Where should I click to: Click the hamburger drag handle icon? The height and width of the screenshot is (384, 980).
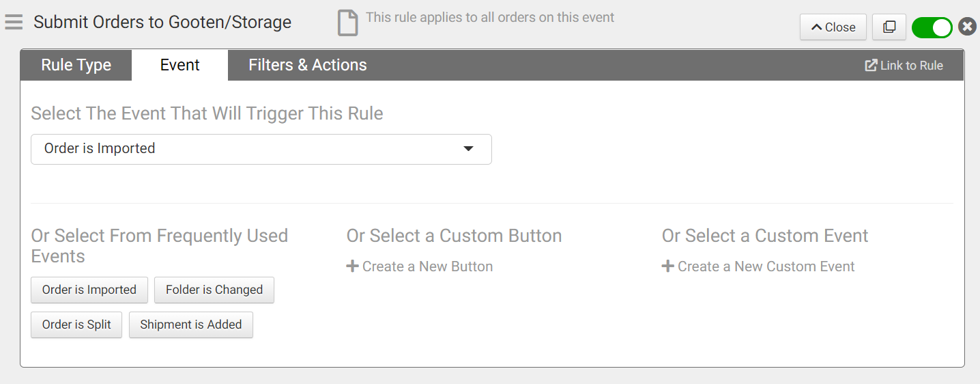tap(14, 23)
